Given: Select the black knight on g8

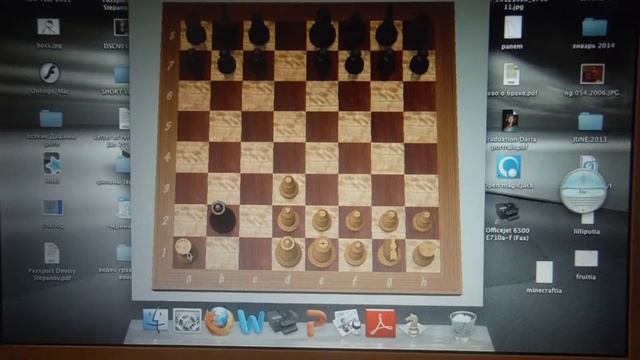Looking at the screenshot, I should [x=386, y=31].
